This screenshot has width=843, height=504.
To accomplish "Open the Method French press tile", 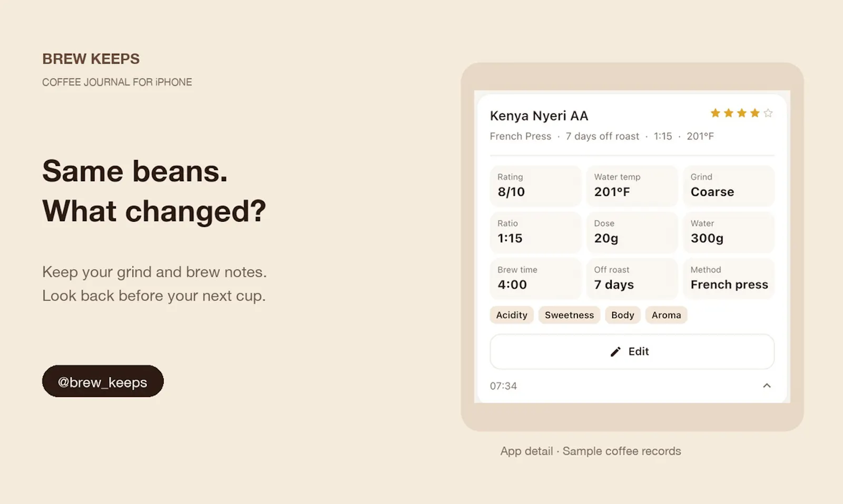I will point(729,279).
